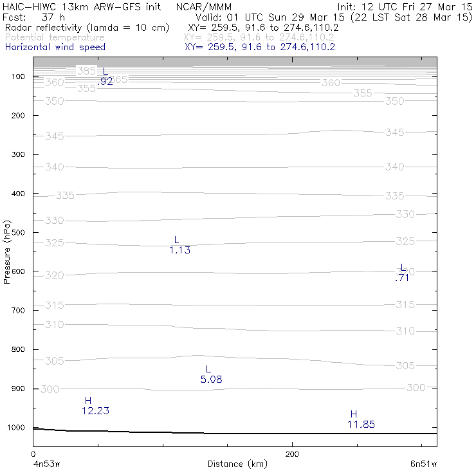Click the '500' pressure tick label
Screen dimensions: 476x476
click(x=18, y=233)
